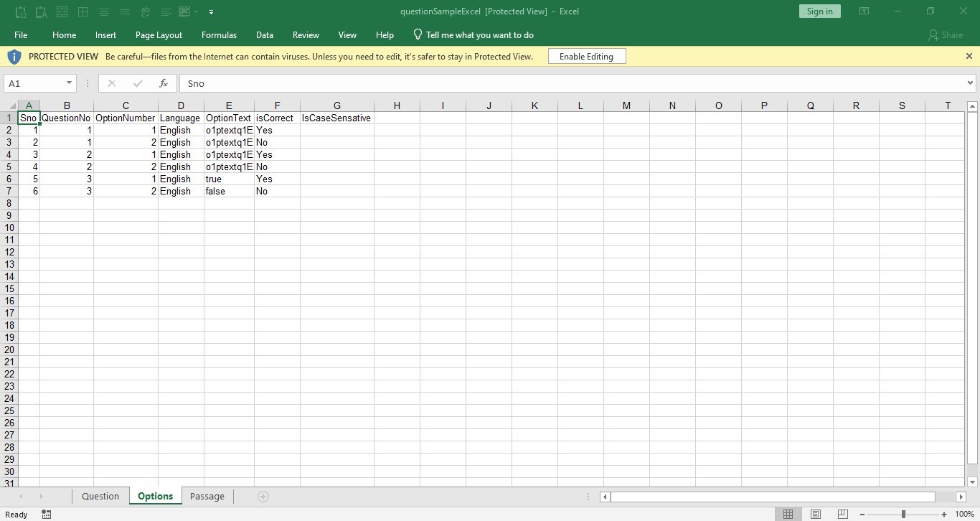Viewport: 980px width, 521px height.
Task: Open the View ribbon tab
Action: point(347,34)
